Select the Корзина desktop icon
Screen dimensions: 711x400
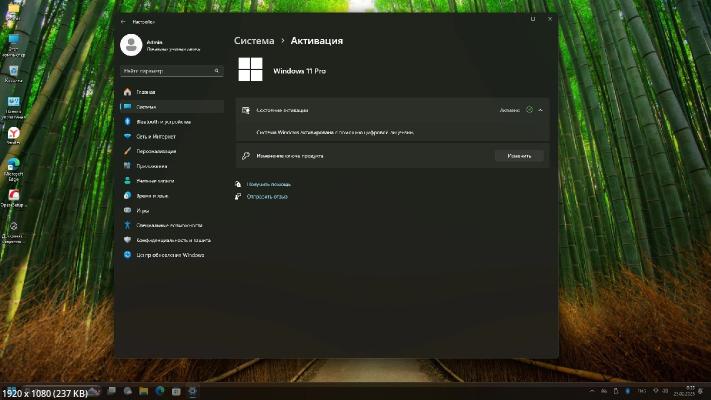coord(13,74)
